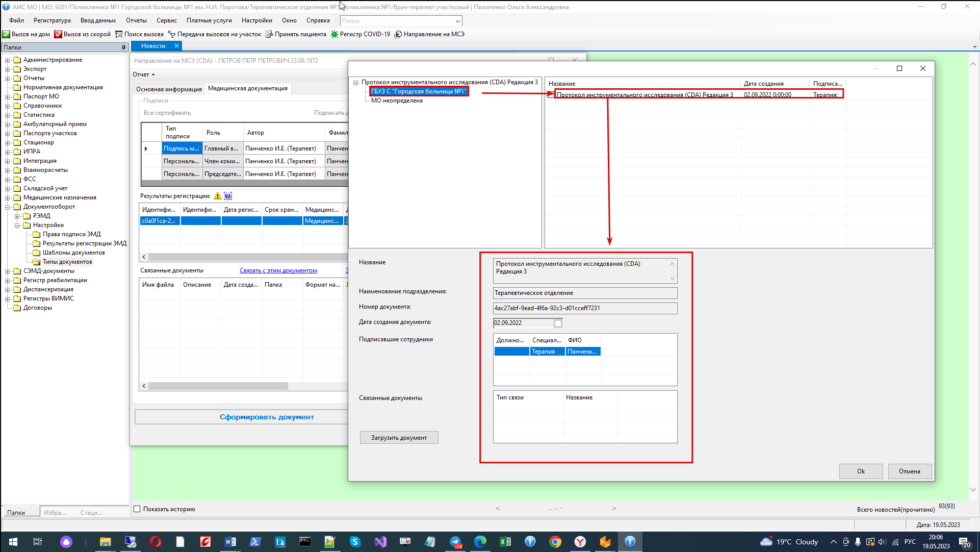Screen dimensions: 980x552
Task: Select the Подпись м... row in the signatures table
Action: pyautogui.click(x=182, y=148)
